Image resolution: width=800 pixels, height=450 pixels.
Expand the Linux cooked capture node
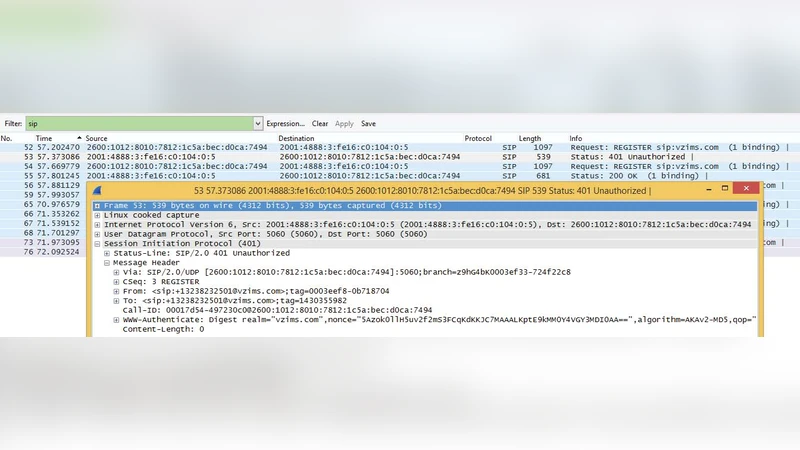97,215
